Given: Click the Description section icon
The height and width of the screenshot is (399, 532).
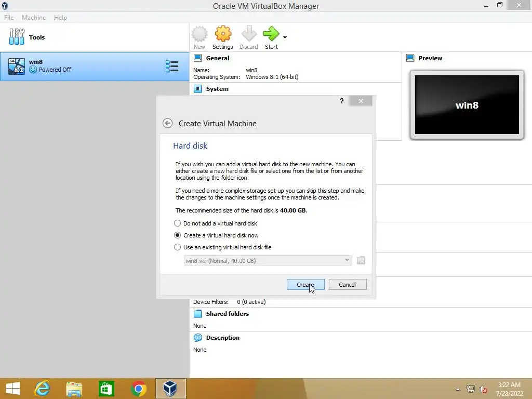Looking at the screenshot, I should (x=197, y=338).
